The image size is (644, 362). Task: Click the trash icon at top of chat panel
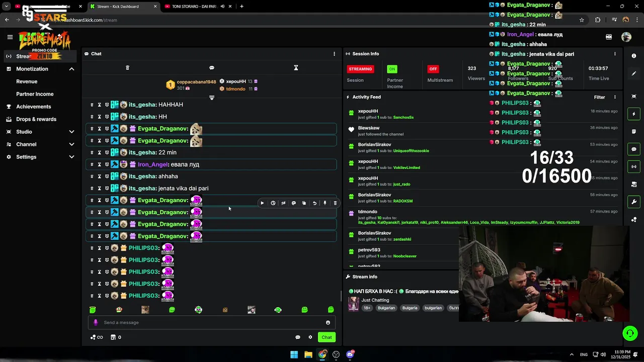[127, 68]
